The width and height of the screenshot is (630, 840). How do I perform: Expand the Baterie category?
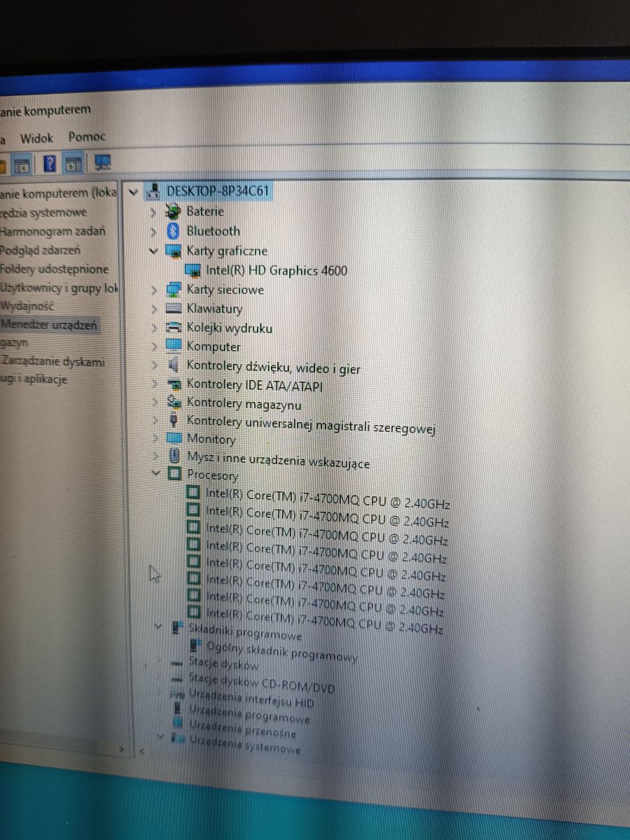click(x=153, y=211)
